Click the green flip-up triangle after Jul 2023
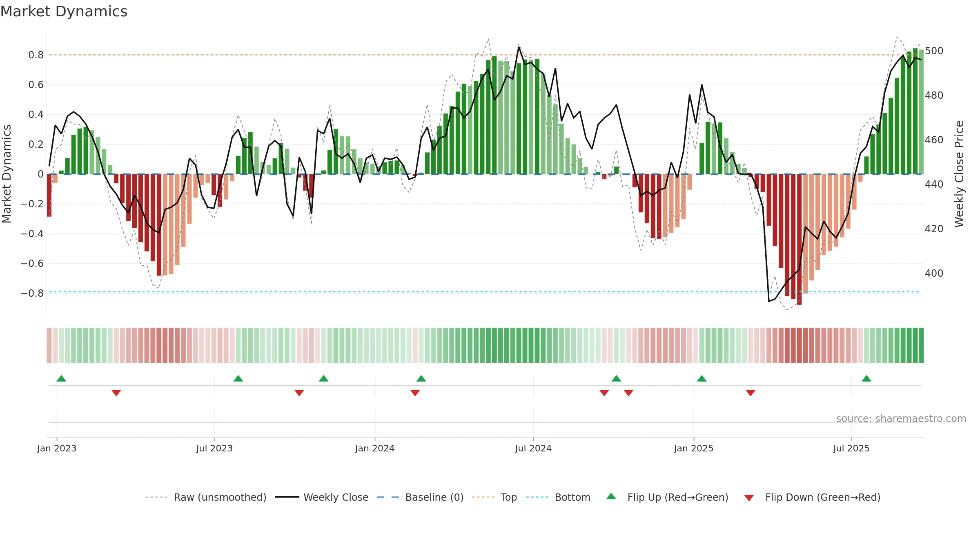This screenshot has width=980, height=551. click(238, 379)
